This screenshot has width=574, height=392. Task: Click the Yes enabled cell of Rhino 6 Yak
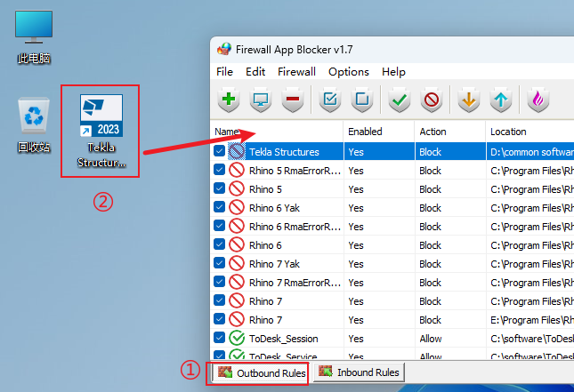pyautogui.click(x=356, y=208)
